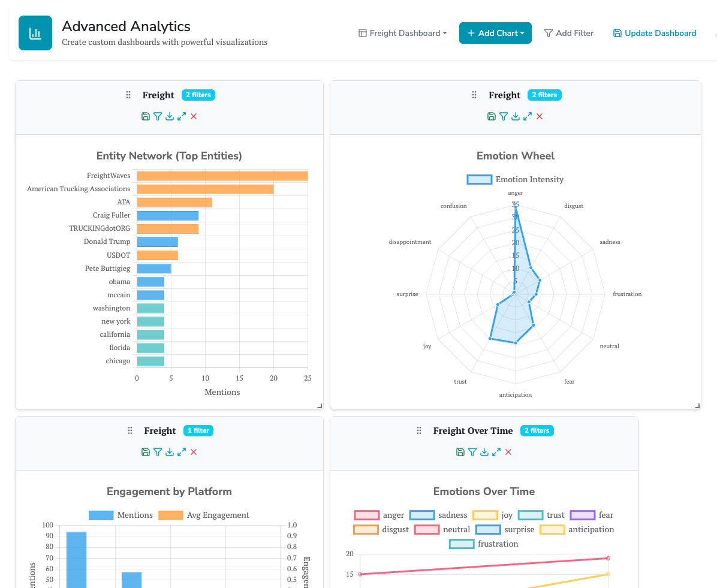Grab drag handle of Entity Network panel
The image size is (717, 588).
click(128, 95)
